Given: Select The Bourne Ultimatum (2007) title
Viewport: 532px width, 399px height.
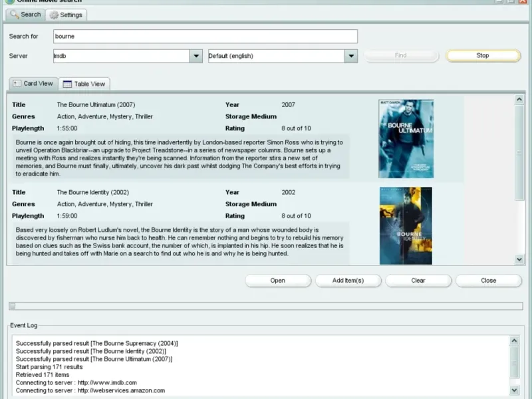Looking at the screenshot, I should (x=96, y=105).
